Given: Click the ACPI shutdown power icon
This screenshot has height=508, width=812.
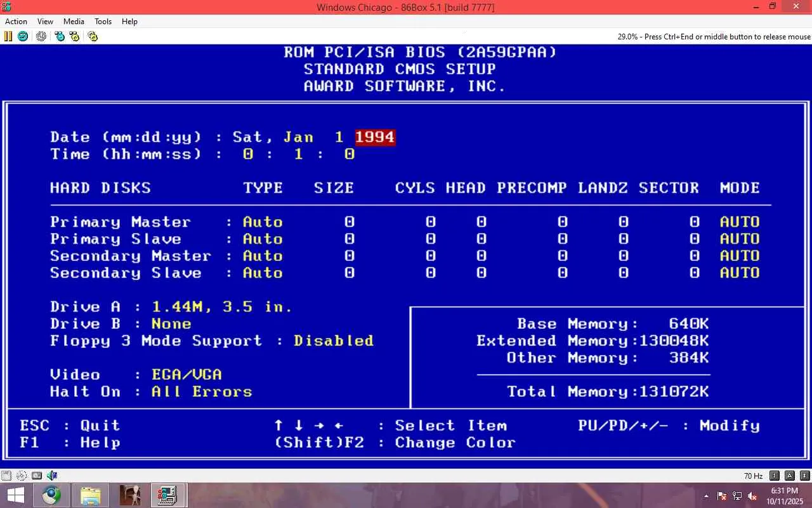Looking at the screenshot, I should click(41, 36).
